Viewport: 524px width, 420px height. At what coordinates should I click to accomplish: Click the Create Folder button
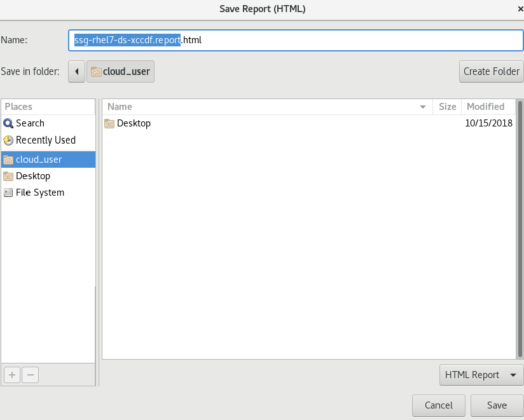[491, 71]
